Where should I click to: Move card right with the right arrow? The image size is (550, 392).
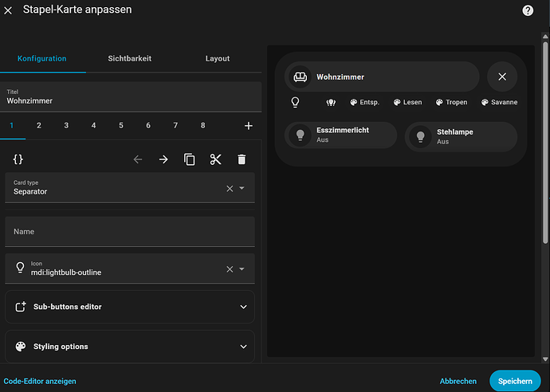(163, 159)
